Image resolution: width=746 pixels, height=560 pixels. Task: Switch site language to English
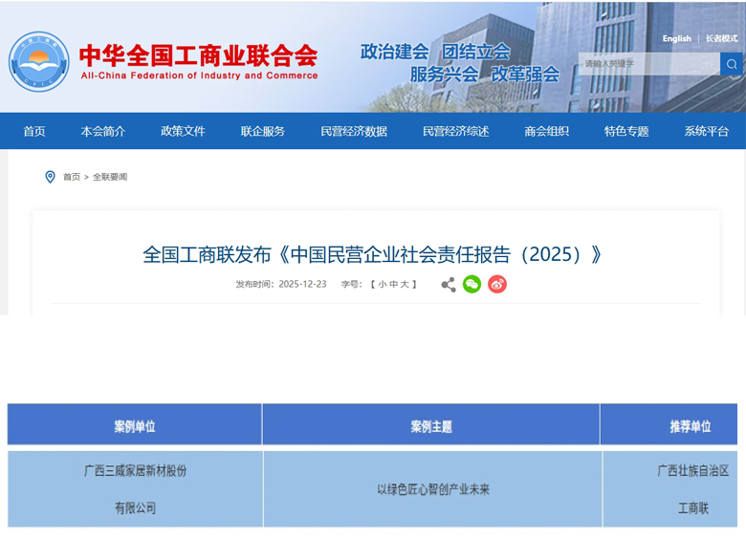[x=676, y=39]
